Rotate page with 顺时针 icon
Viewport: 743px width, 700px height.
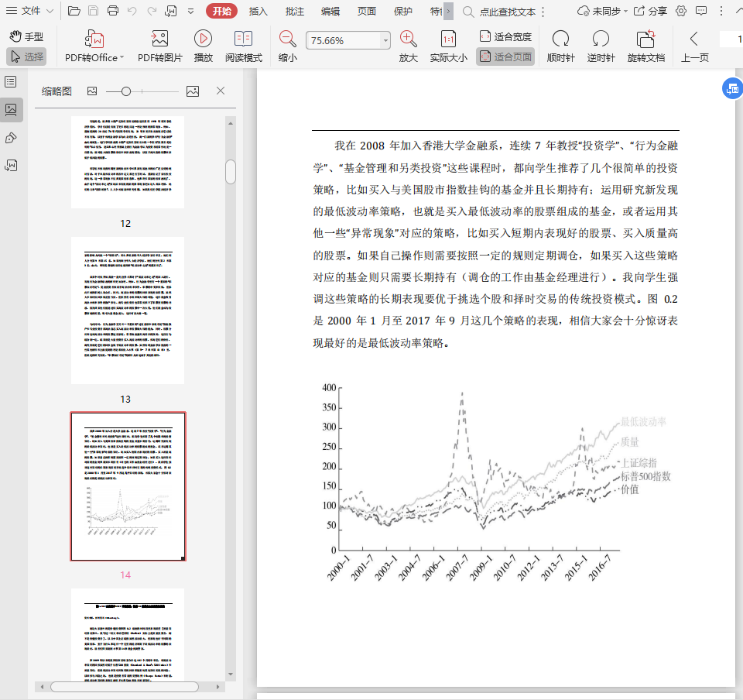point(560,39)
